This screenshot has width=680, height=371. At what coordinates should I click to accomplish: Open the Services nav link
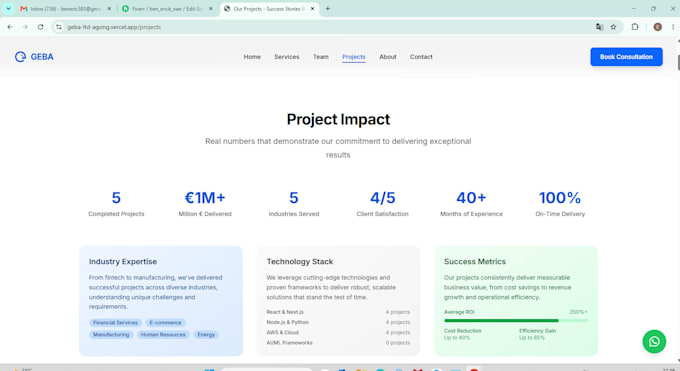287,57
